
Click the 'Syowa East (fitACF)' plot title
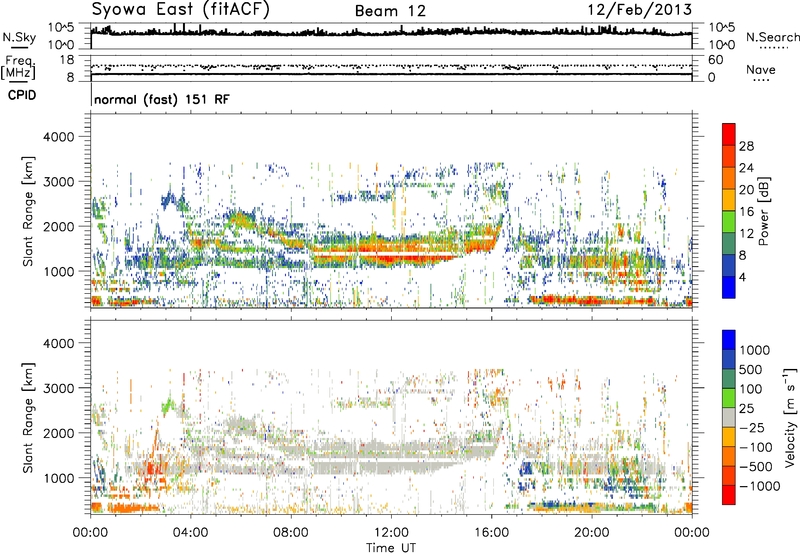pyautogui.click(x=180, y=9)
